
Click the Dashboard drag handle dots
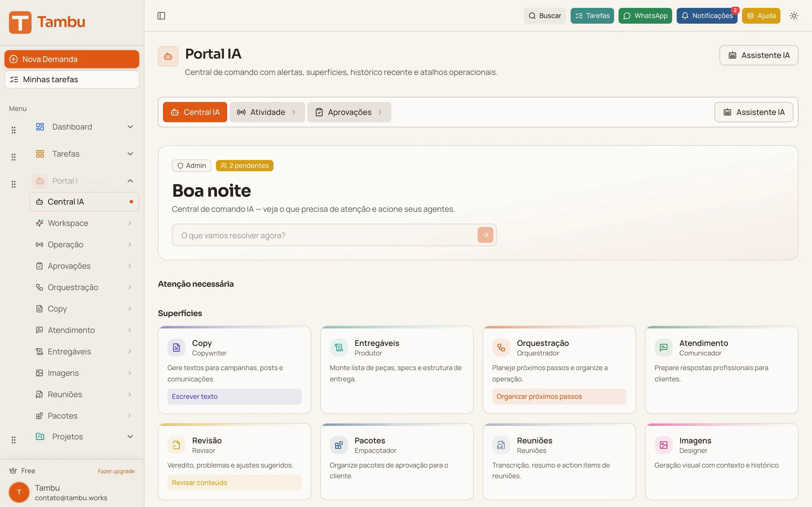pyautogui.click(x=14, y=130)
